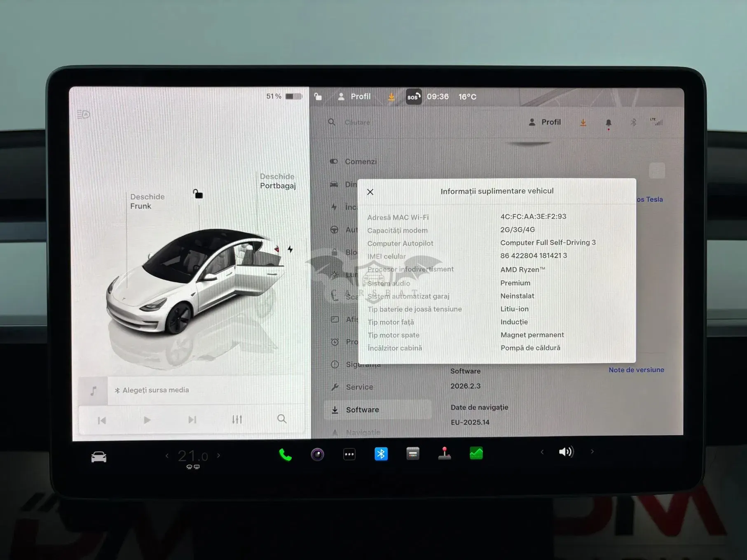The width and height of the screenshot is (747, 560).
Task: Tap the 09:36 clock
Action: pyautogui.click(x=438, y=97)
